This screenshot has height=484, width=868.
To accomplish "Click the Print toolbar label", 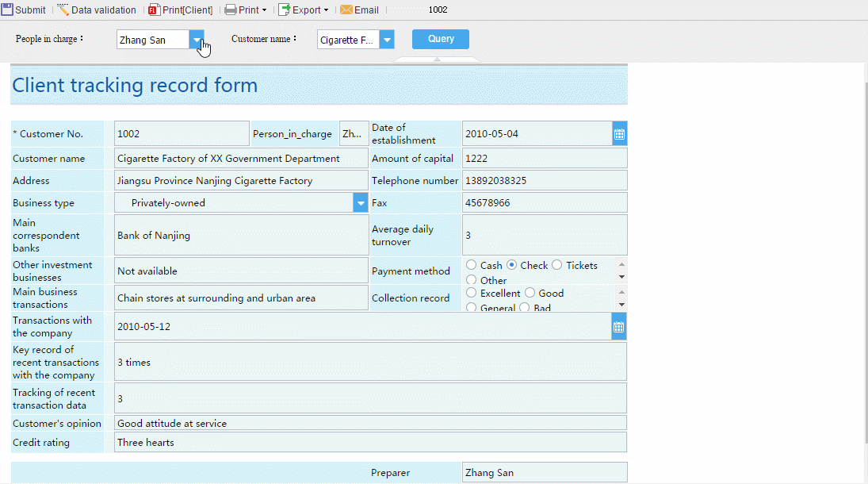I will coord(249,10).
